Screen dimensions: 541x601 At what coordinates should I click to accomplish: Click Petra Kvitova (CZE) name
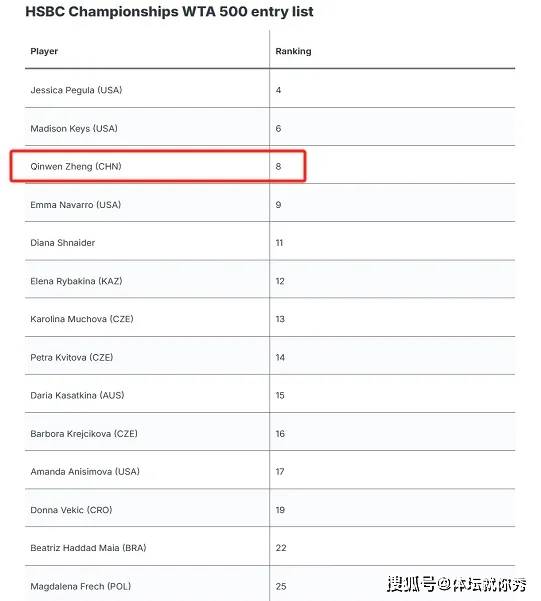pos(72,357)
